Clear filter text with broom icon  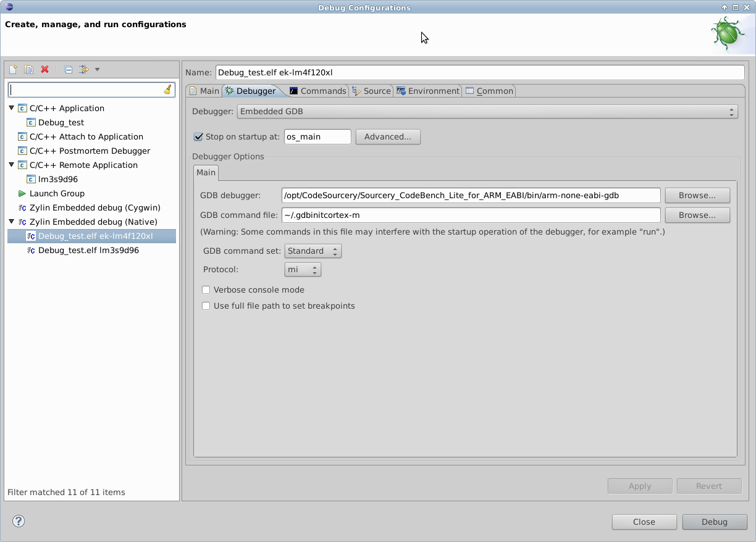coord(168,90)
